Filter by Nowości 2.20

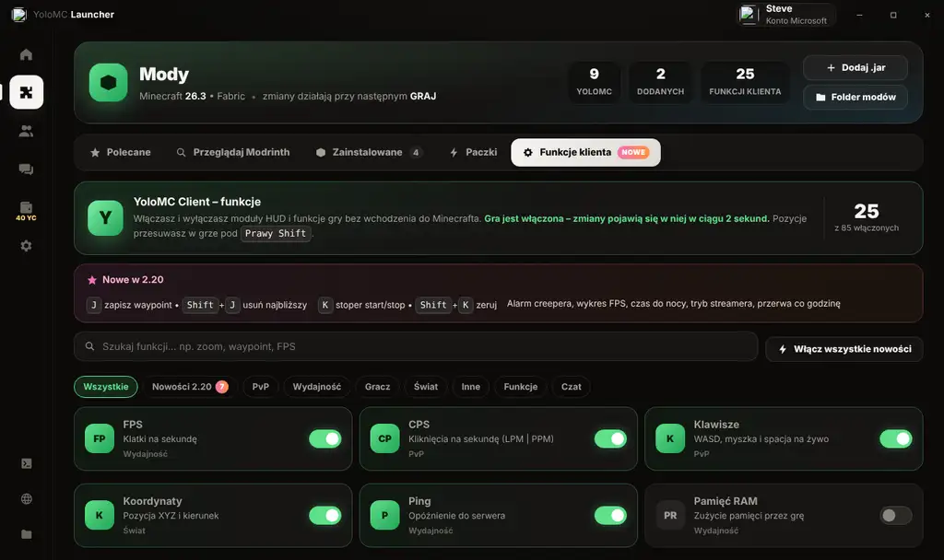coord(190,387)
